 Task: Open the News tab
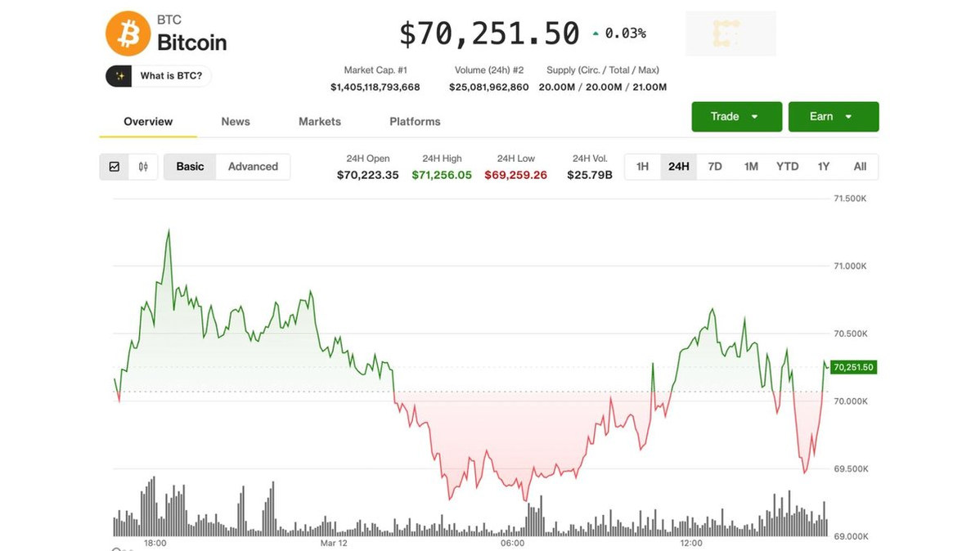[236, 122]
